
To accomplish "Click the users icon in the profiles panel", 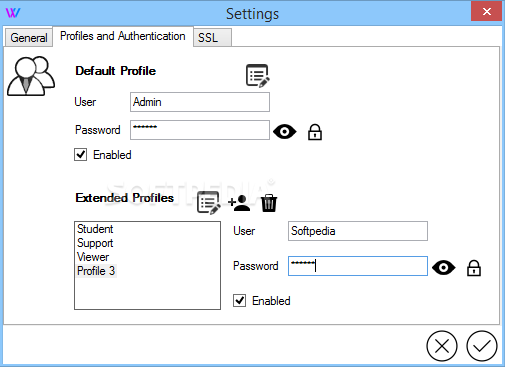I will pos(31,76).
